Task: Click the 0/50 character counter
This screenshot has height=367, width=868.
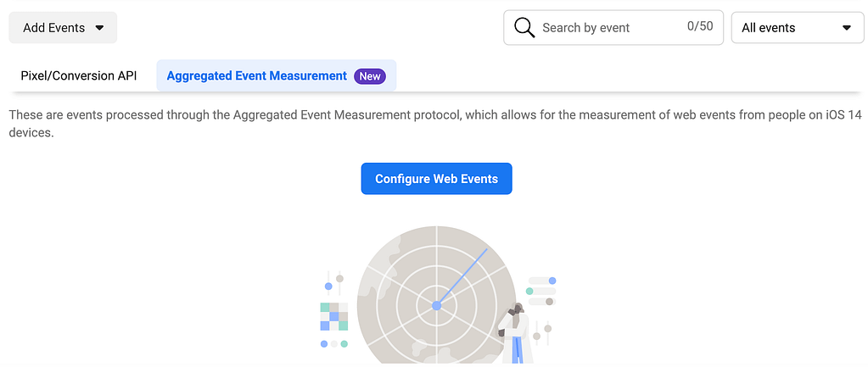Action: (700, 26)
